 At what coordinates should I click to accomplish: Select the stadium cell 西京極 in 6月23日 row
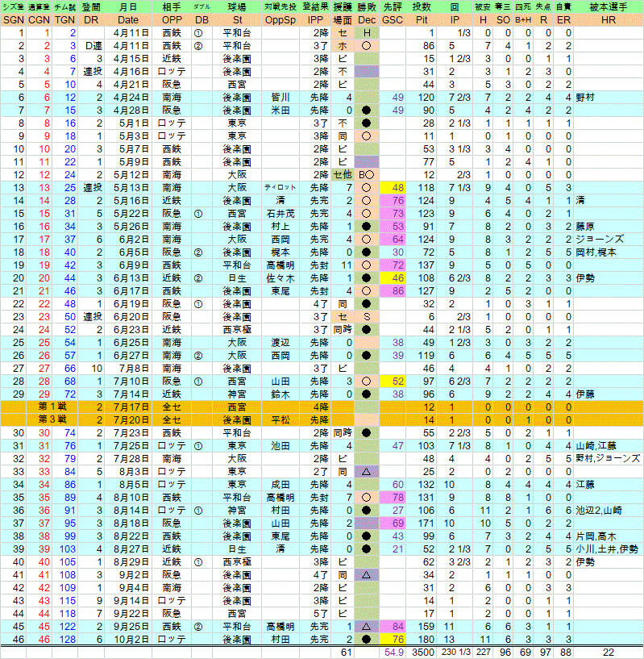[237, 330]
